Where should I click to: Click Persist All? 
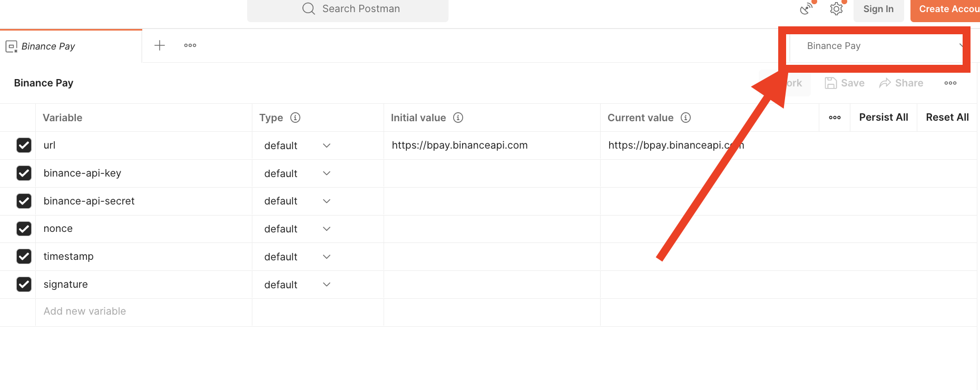tap(884, 117)
